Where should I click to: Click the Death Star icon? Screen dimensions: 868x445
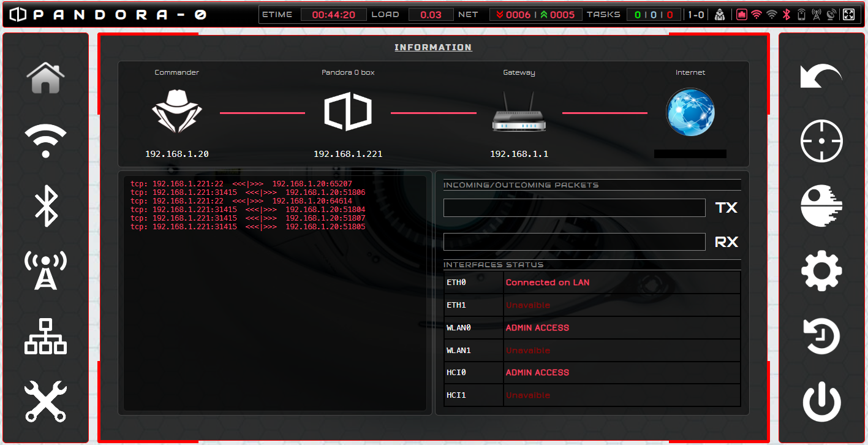pyautogui.click(x=821, y=206)
